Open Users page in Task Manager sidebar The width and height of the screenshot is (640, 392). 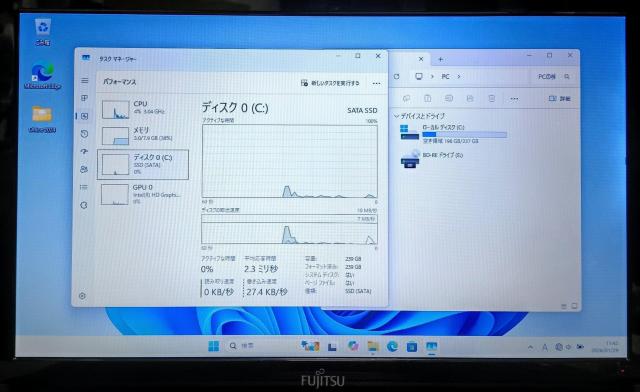click(x=84, y=169)
